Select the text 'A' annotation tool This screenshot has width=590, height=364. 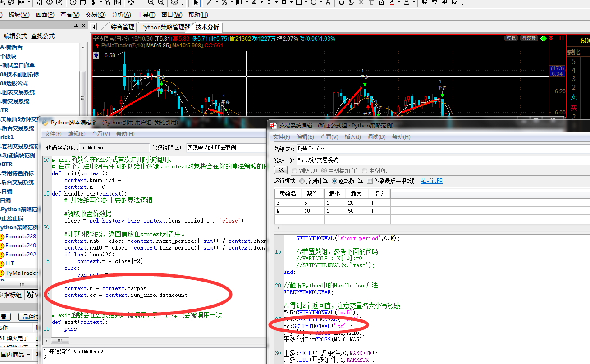pos(328,2)
